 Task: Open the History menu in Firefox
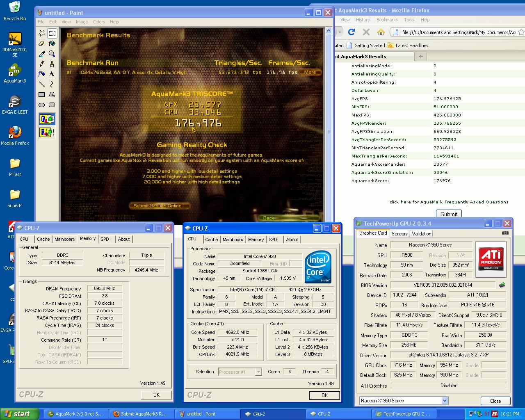(363, 20)
